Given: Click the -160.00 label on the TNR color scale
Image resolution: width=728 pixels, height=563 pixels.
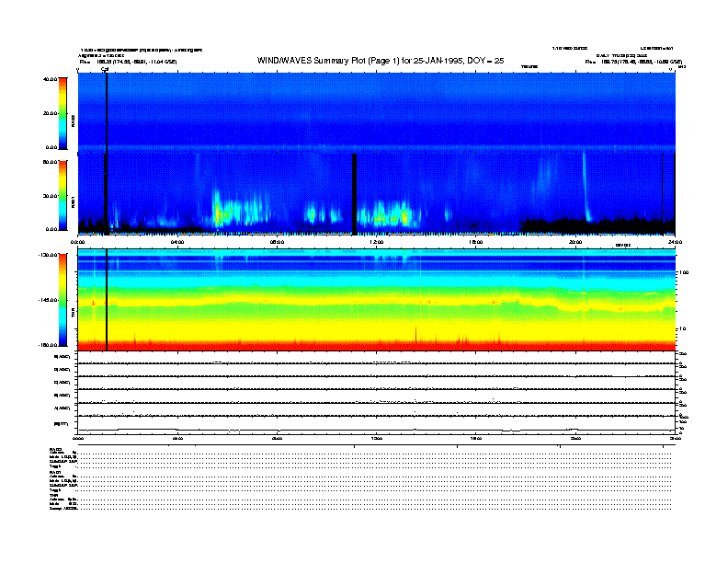Looking at the screenshot, I should [x=48, y=345].
